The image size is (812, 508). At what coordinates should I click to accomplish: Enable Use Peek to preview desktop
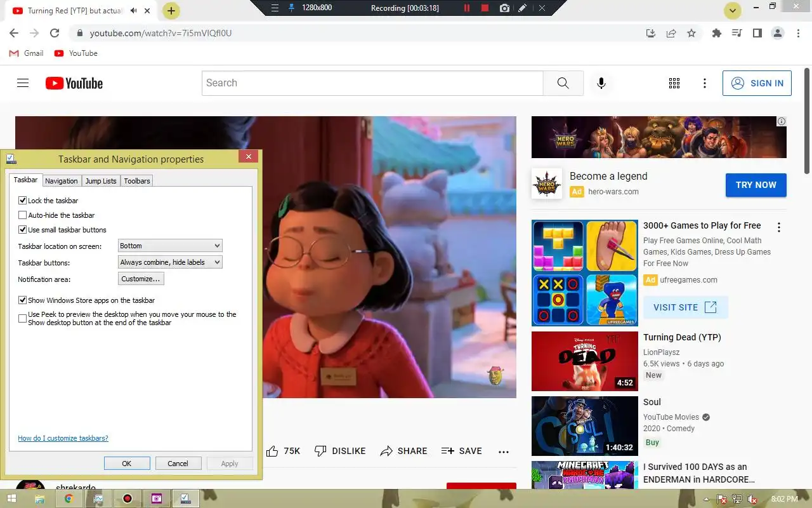point(23,318)
